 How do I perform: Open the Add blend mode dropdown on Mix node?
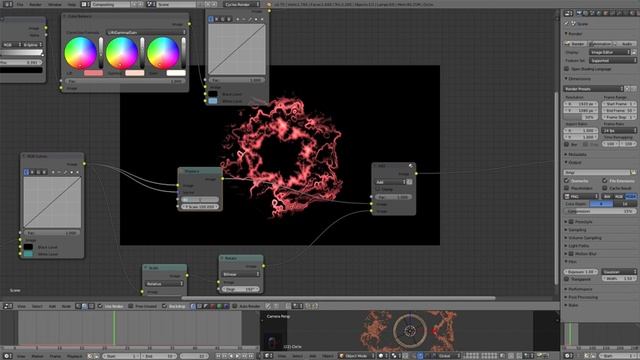pos(390,182)
